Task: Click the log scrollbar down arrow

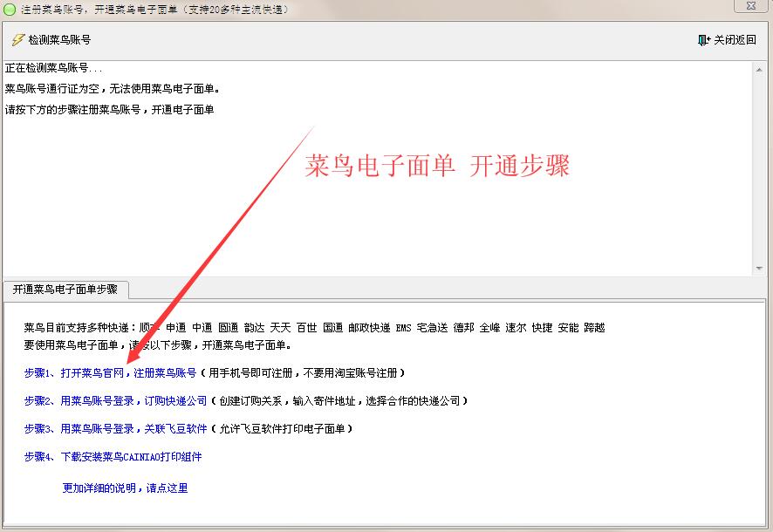Action: pyautogui.click(x=759, y=269)
